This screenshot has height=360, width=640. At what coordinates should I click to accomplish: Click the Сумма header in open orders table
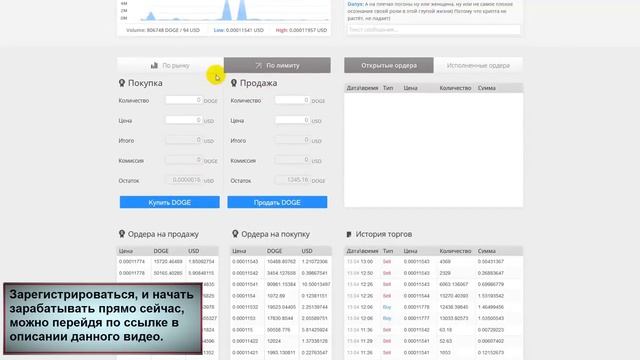point(487,88)
